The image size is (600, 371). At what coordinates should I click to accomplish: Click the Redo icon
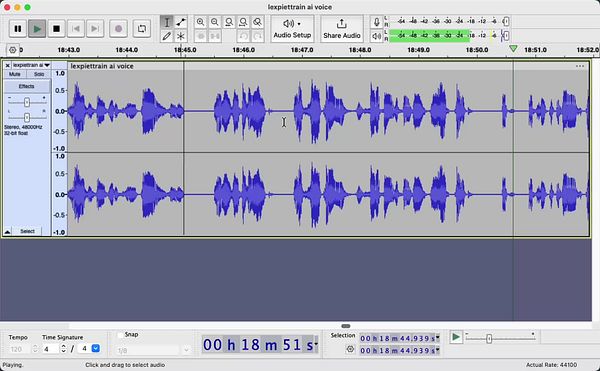pos(258,36)
